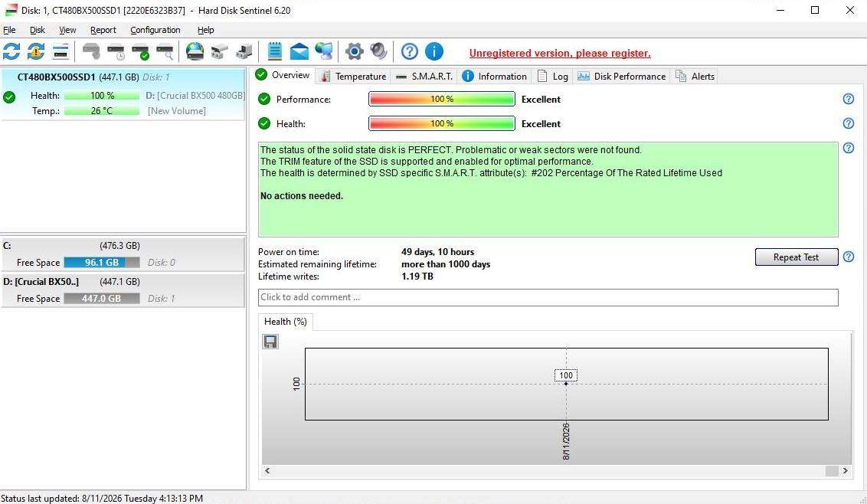Open the blue notepad report icon

coord(275,51)
